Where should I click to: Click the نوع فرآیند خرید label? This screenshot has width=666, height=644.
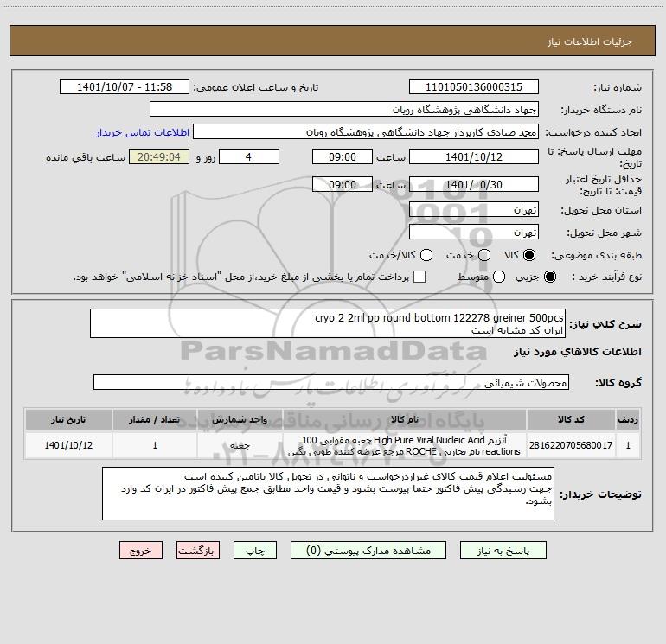coord(606,277)
